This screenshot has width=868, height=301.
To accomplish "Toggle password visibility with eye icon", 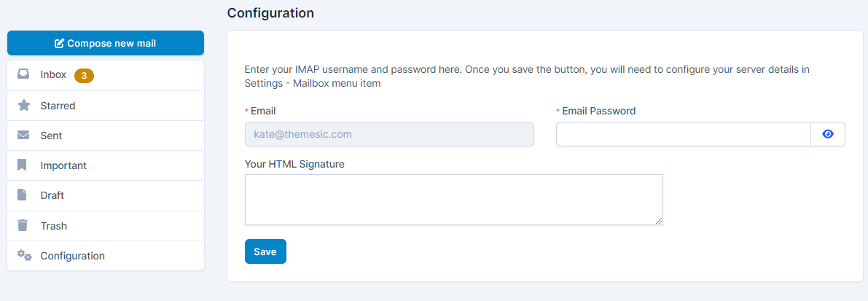I will [827, 134].
